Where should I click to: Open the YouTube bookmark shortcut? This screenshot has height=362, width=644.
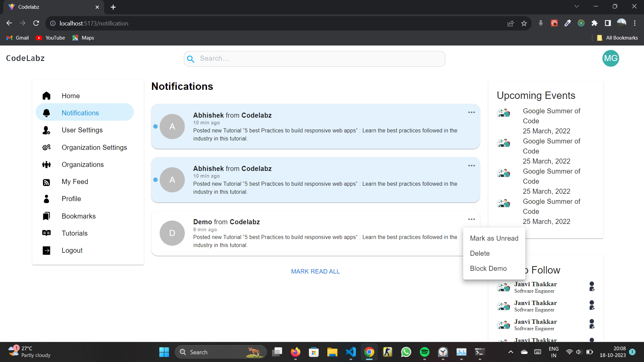pos(50,38)
